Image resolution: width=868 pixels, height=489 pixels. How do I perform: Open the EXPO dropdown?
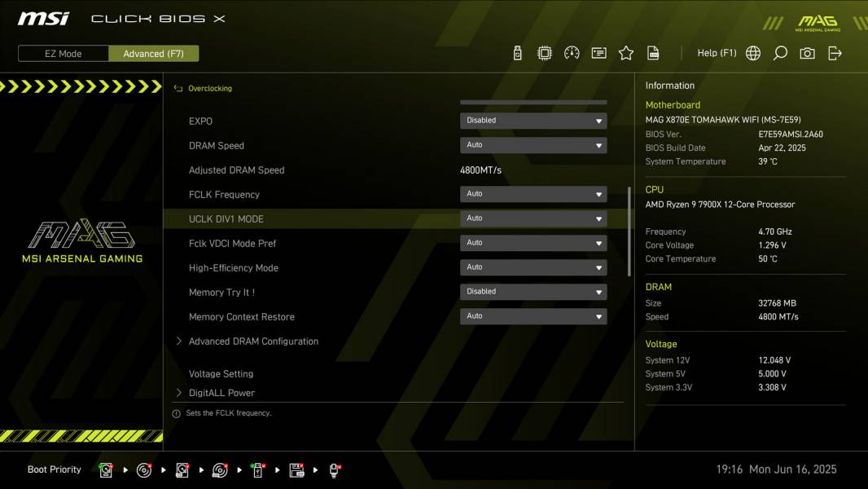pos(533,121)
